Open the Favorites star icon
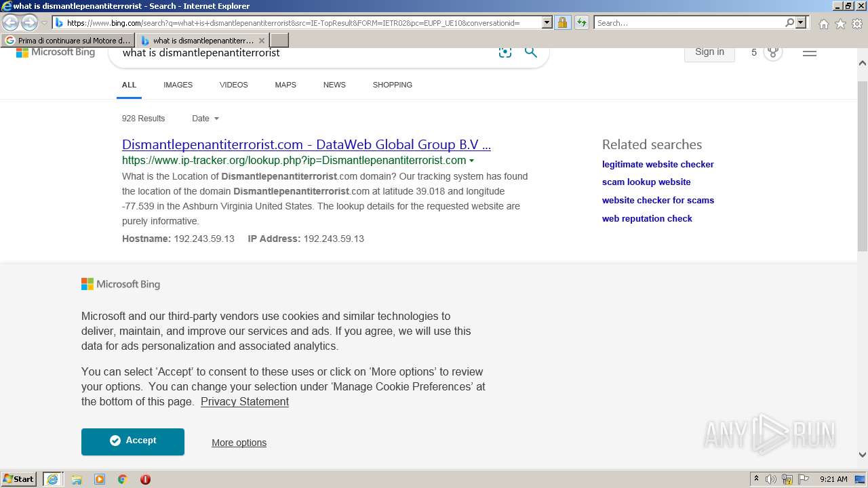This screenshot has width=868, height=488. click(840, 24)
